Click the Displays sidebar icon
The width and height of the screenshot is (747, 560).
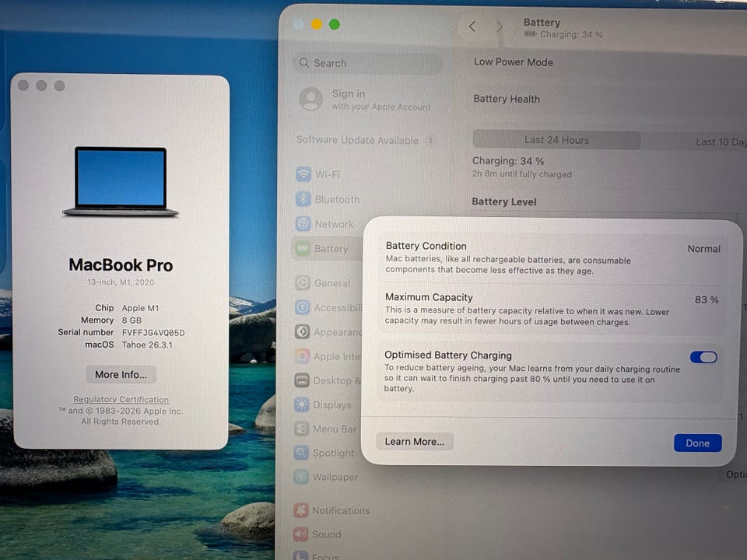[x=302, y=404]
